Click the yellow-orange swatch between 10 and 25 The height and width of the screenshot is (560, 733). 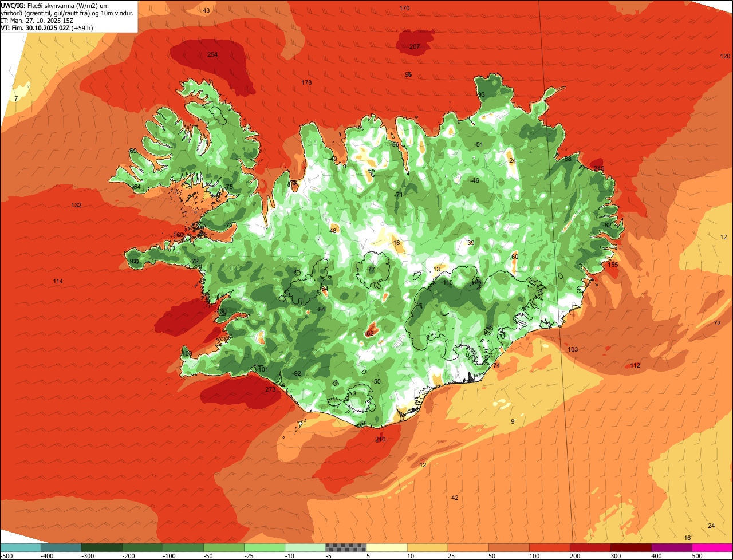[427, 547]
